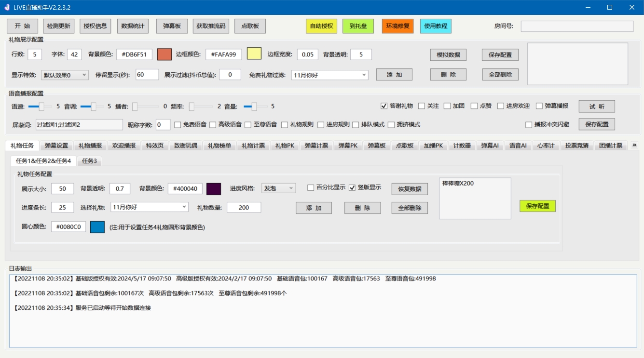Click the LIVE直播助手 app icon in title bar
This screenshot has width=644, height=358.
[x=7, y=7]
